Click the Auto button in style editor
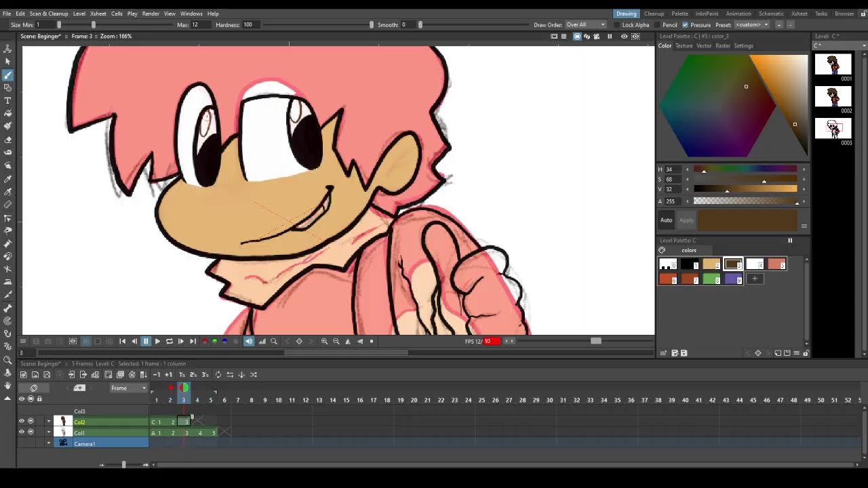This screenshot has height=488, width=868. pyautogui.click(x=667, y=220)
